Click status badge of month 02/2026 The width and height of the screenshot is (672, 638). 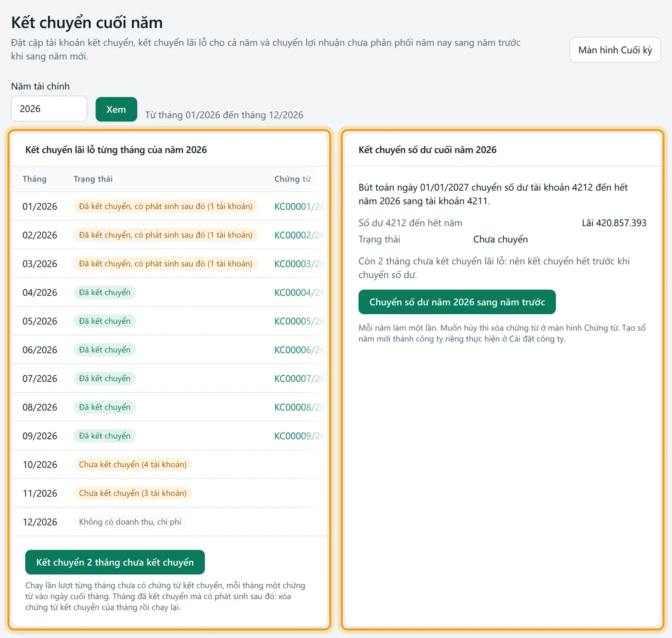point(166,235)
